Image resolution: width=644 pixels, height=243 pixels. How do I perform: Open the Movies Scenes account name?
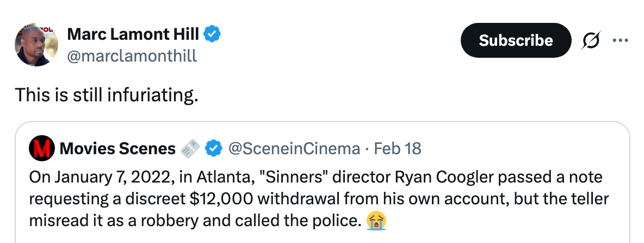(x=117, y=148)
